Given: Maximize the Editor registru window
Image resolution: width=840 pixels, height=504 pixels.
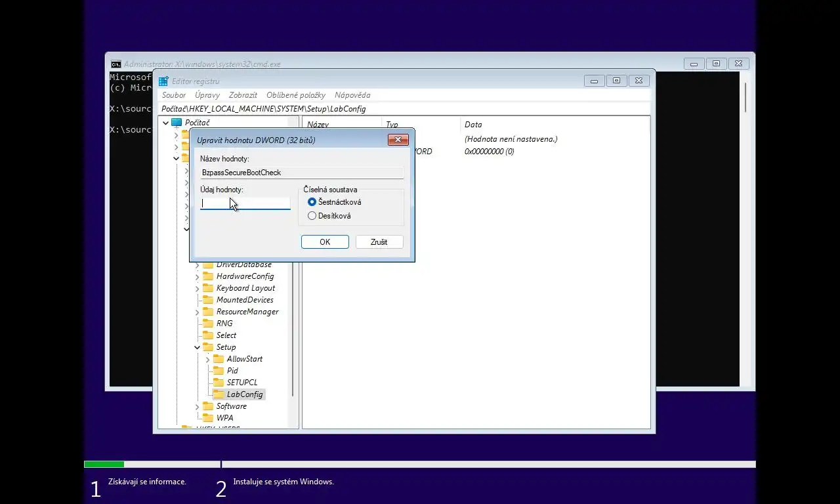Looking at the screenshot, I should pos(616,81).
